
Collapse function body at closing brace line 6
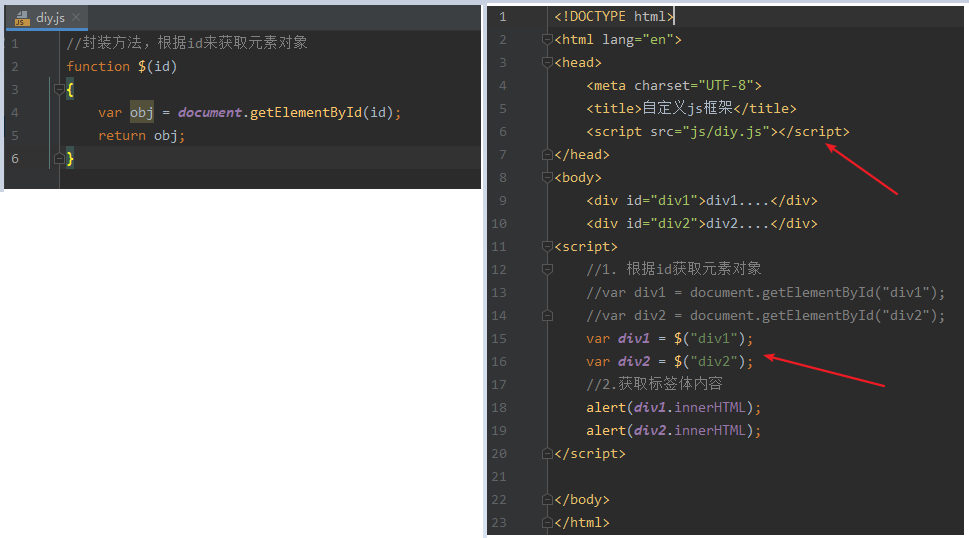[59, 159]
